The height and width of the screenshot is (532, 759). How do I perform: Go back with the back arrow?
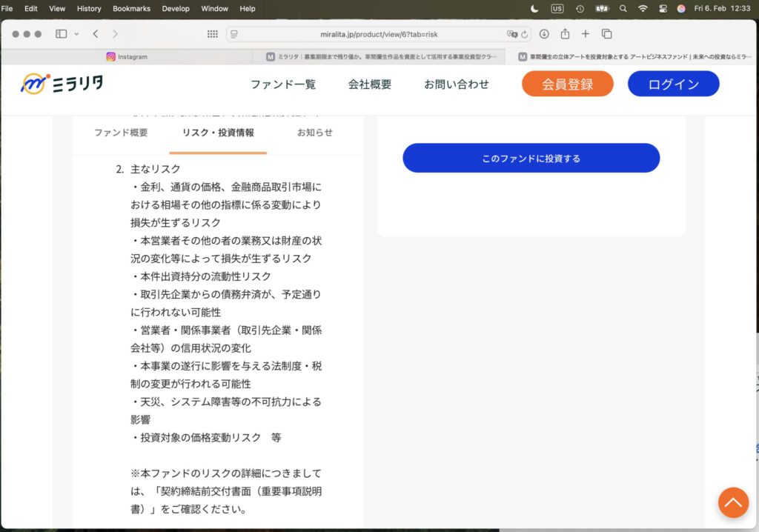[x=96, y=34]
